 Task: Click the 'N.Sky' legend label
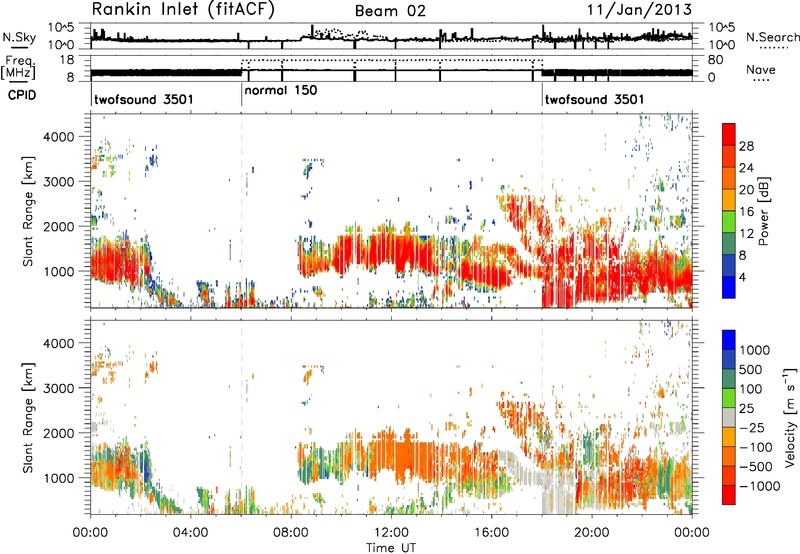pos(19,38)
